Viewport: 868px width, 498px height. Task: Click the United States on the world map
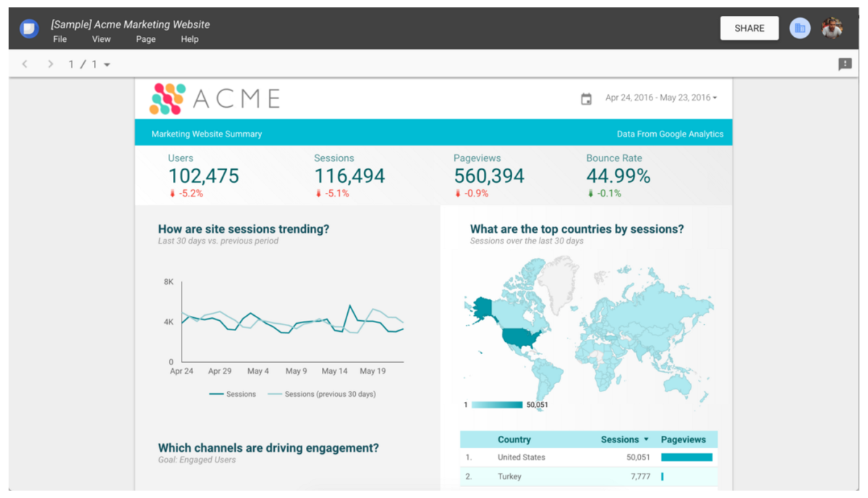pyautogui.click(x=521, y=338)
